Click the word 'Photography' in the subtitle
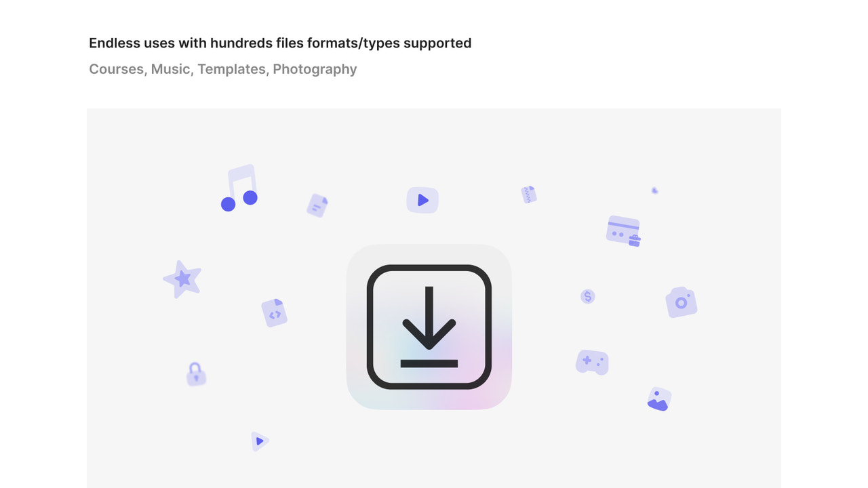 tap(315, 69)
